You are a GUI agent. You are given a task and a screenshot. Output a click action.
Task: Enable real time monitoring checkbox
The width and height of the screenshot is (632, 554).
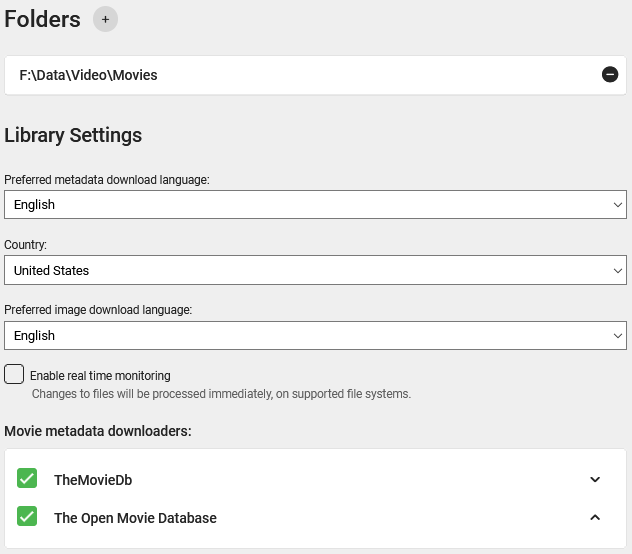(14, 375)
